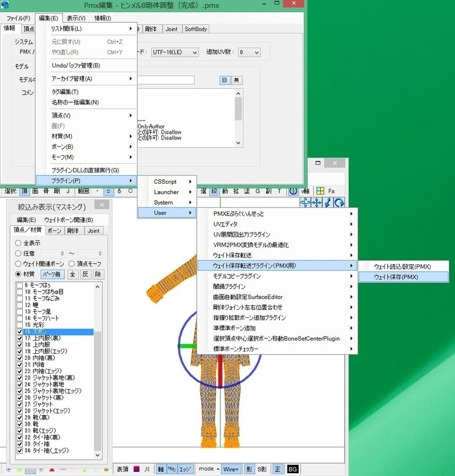Click the 全 select-all button
The height and width of the screenshot is (476, 455).
[73, 275]
